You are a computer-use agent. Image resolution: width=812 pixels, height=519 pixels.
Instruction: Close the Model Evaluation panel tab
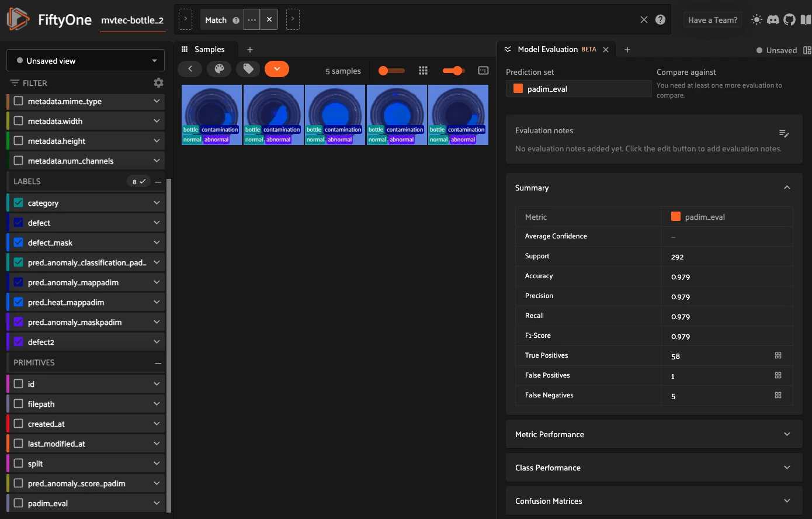(x=606, y=50)
